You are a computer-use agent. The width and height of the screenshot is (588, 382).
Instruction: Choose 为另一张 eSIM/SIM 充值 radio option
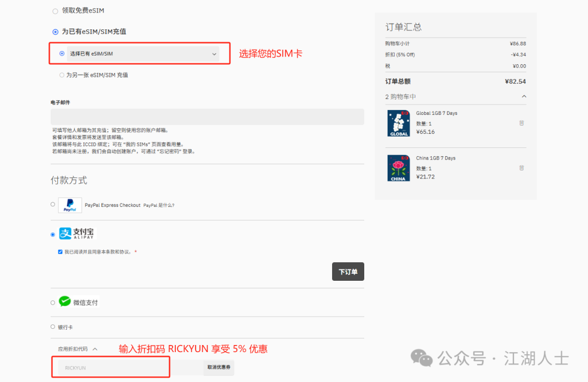pyautogui.click(x=62, y=75)
